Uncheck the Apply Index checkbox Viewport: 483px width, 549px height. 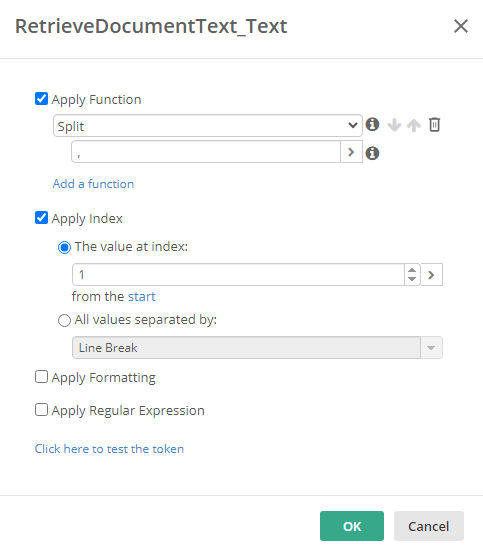coord(41,218)
